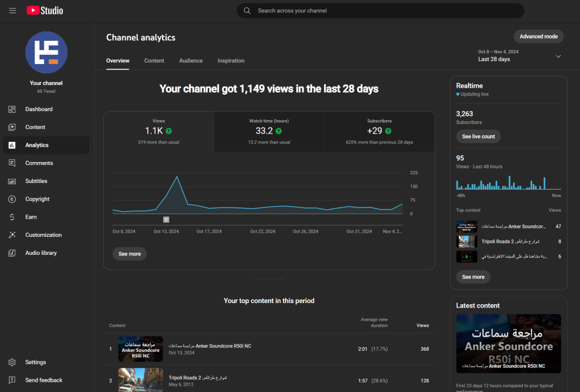Screen dimensions: 580x392
Task: Click the See live count button
Action: (x=478, y=137)
